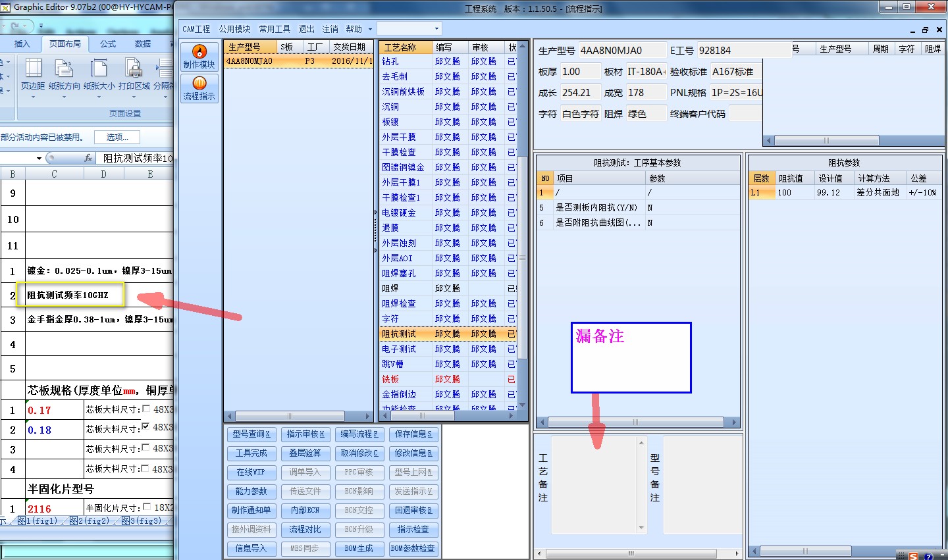Click the 编写流程F button
The image size is (948, 560).
(359, 434)
